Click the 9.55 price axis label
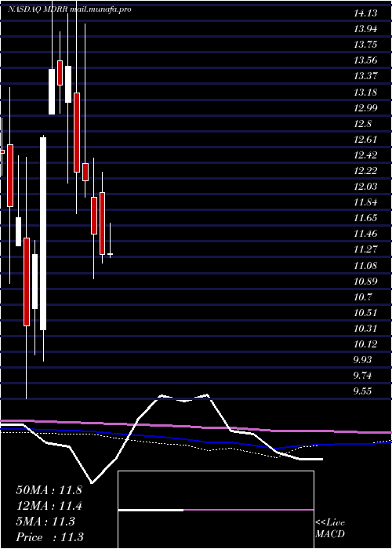Screen dimensions: 392x549 (363, 391)
